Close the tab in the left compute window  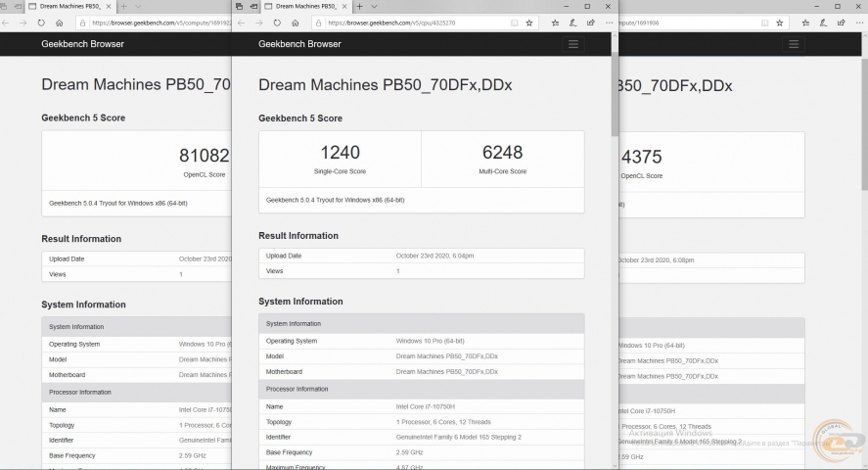click(x=109, y=7)
